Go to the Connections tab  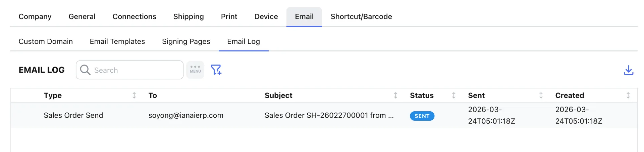pos(134,16)
